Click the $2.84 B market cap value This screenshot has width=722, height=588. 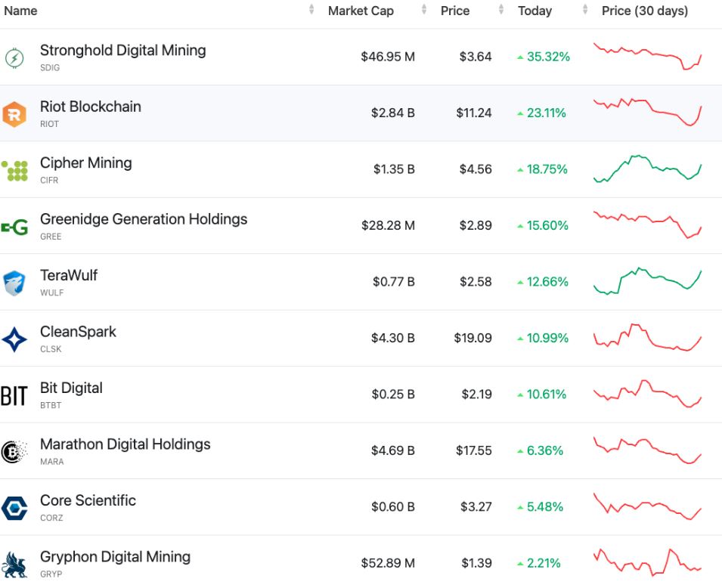click(393, 113)
